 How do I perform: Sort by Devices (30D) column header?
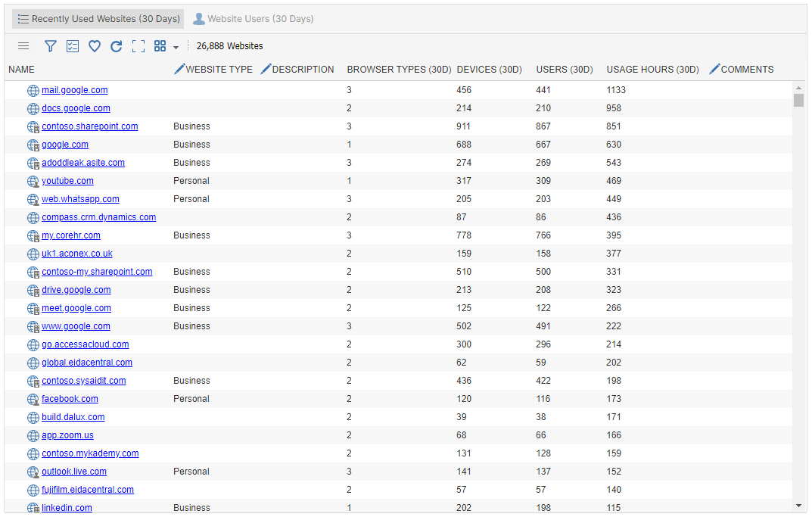[490, 70]
